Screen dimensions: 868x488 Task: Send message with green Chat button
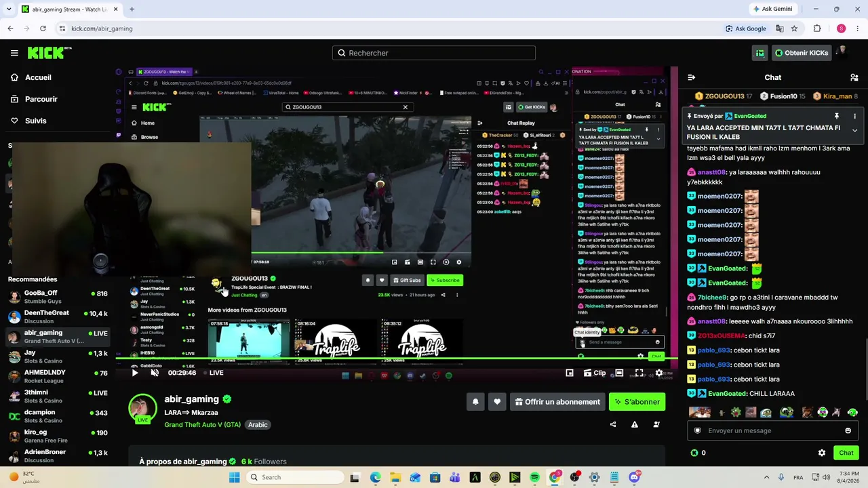846,453
